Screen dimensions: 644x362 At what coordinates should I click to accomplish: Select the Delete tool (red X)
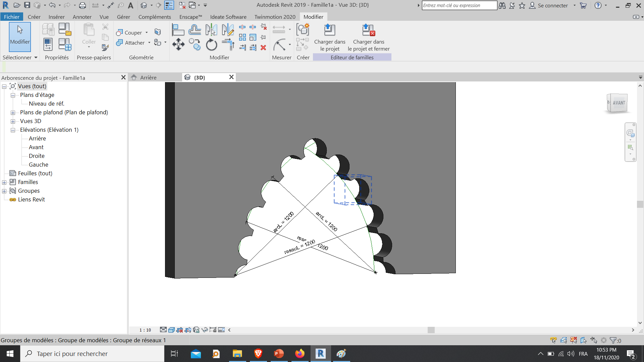pyautogui.click(x=264, y=48)
